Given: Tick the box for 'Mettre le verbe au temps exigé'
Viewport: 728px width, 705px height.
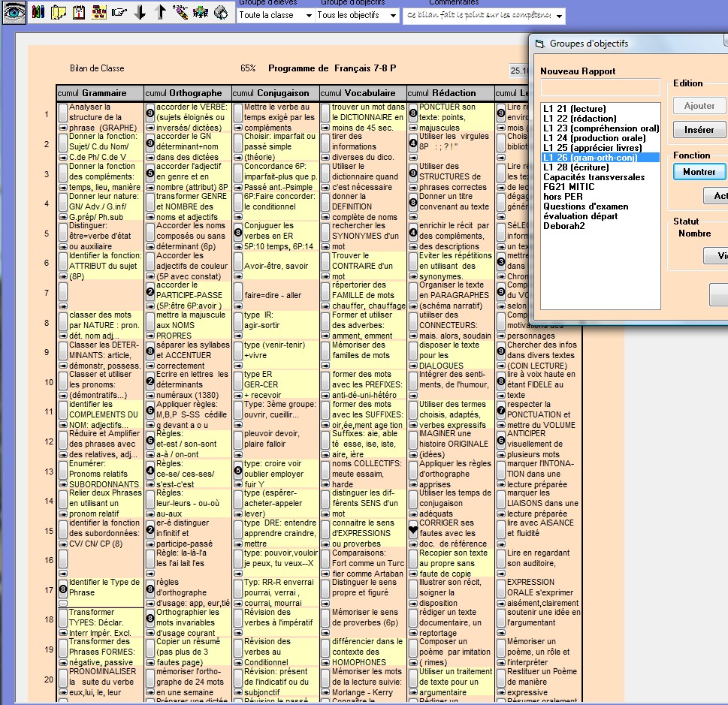Looking at the screenshot, I should pos(238,113).
